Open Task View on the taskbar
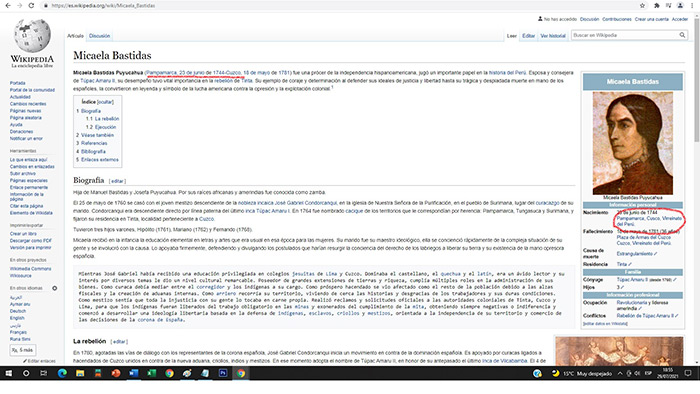Viewport: 700px width, 394px height. pyautogui.click(x=43, y=373)
